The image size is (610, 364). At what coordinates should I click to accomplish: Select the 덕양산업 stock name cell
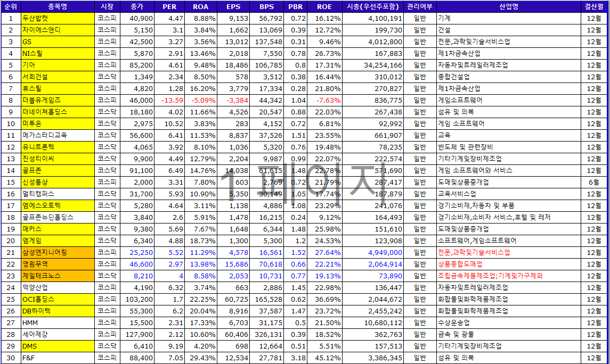click(58, 287)
